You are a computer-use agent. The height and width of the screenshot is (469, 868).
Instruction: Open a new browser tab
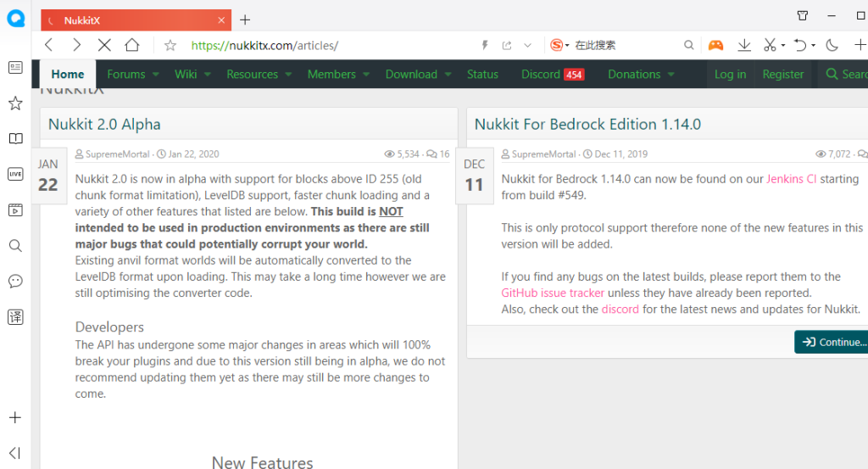point(245,20)
